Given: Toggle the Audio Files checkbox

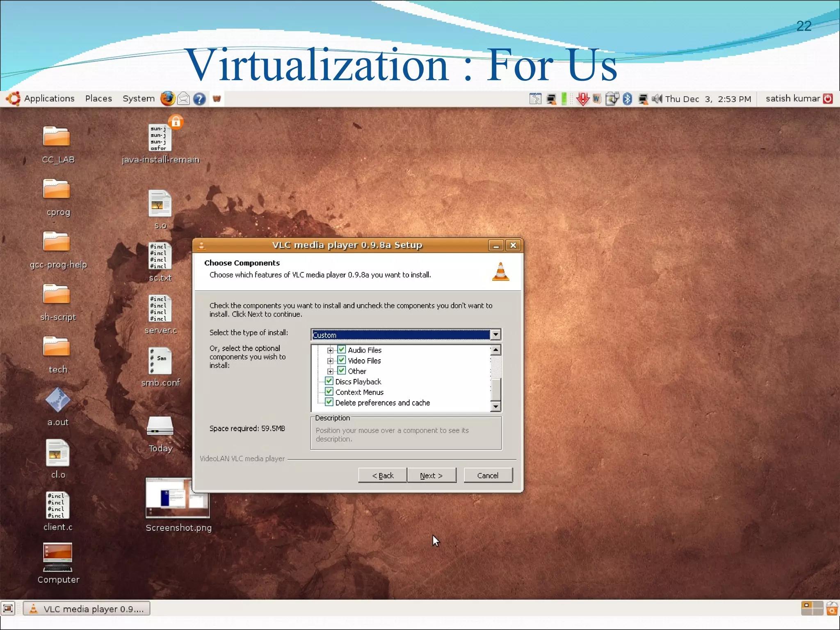Looking at the screenshot, I should click(341, 349).
